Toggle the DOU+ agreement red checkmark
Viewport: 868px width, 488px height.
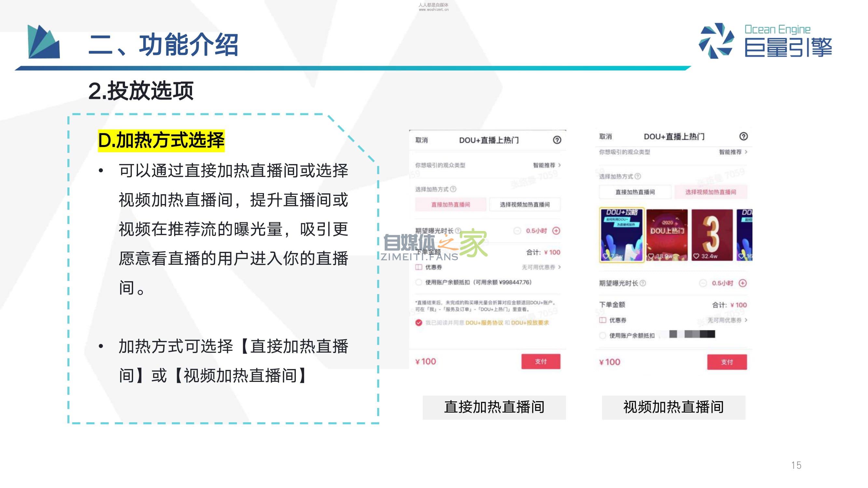coord(419,323)
